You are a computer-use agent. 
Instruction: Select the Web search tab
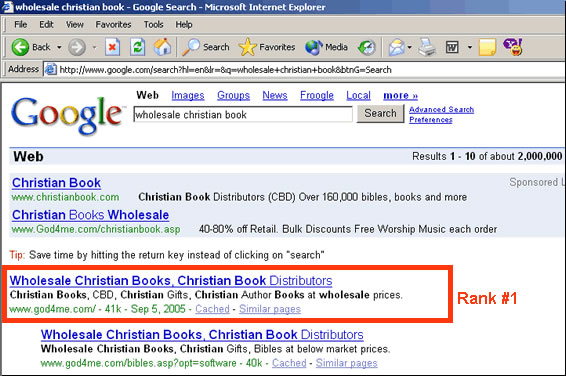pyautogui.click(x=147, y=95)
